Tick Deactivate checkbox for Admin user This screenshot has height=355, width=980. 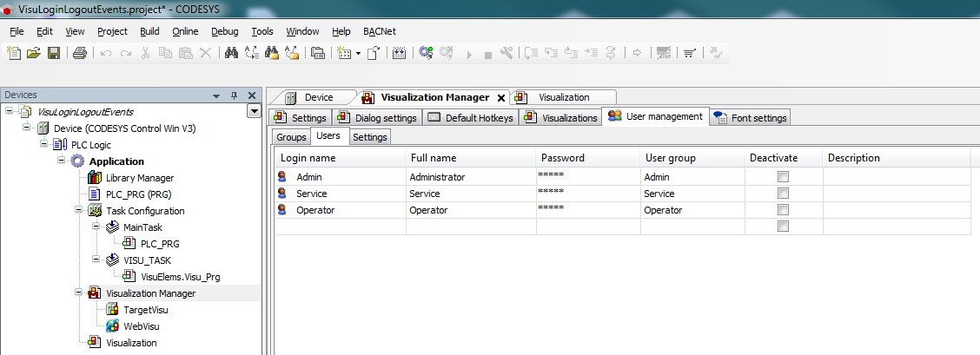(783, 177)
